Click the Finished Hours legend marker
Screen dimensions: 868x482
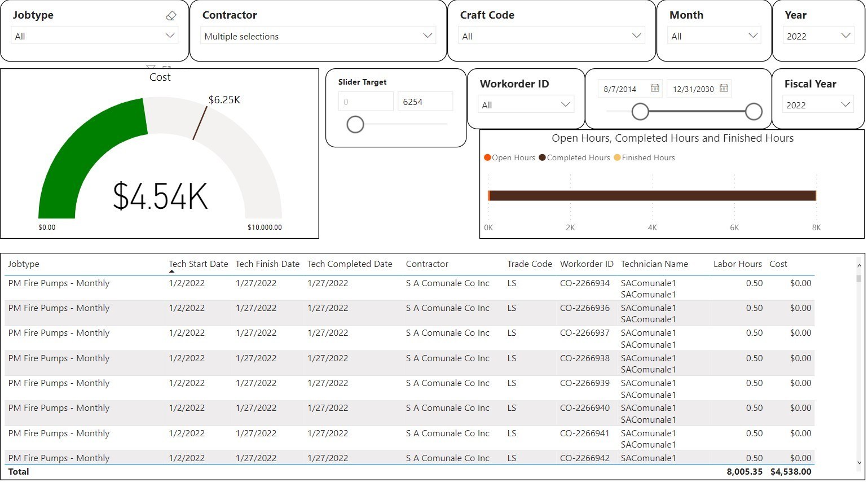coord(617,157)
